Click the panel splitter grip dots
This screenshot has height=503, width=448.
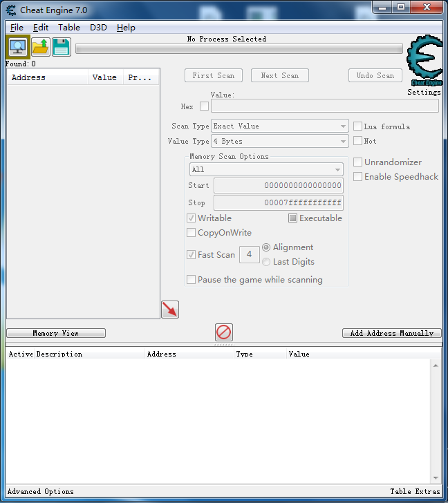click(224, 345)
